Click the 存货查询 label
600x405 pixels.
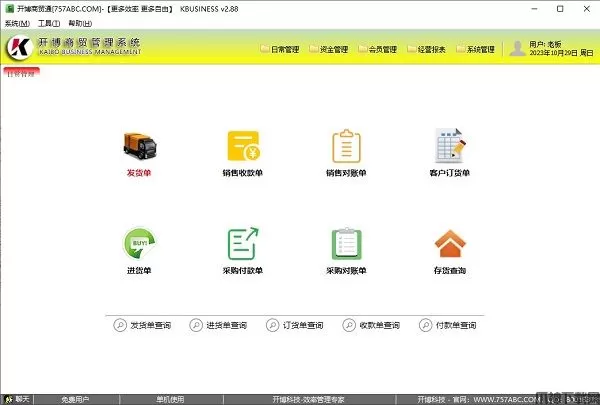[450, 271]
